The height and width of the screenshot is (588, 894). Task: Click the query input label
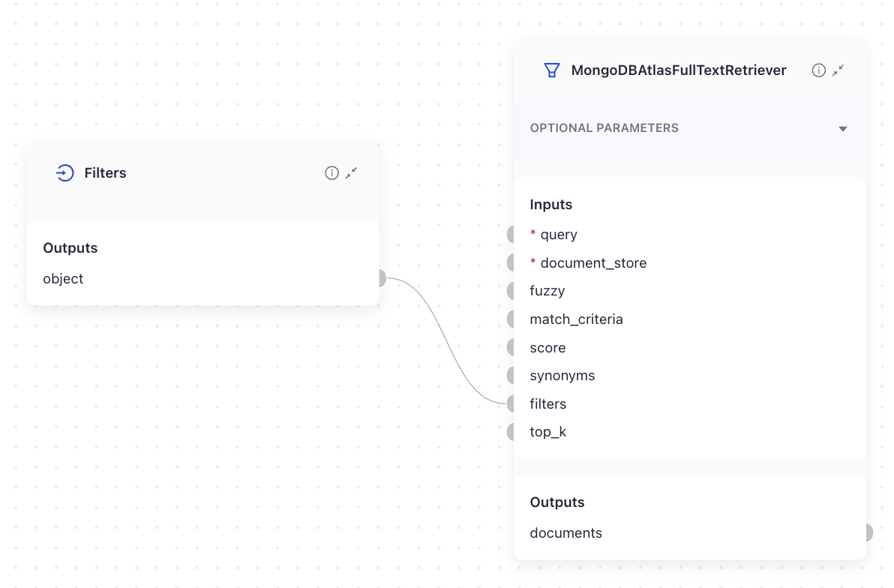pos(559,235)
